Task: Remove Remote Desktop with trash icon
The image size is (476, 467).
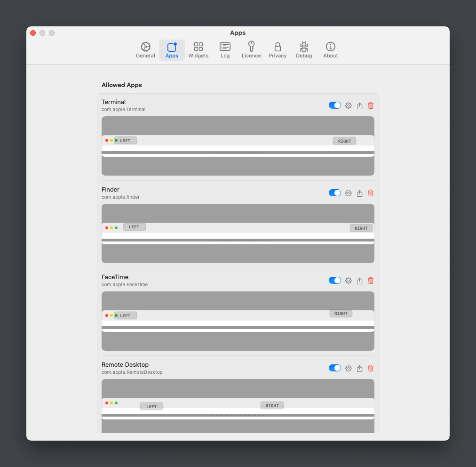Action: 371,368
